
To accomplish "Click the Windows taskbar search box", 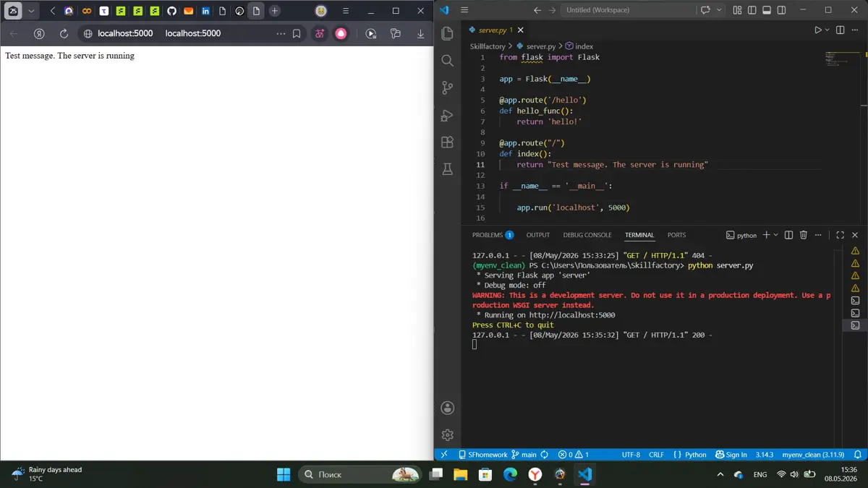I will pyautogui.click(x=359, y=474).
